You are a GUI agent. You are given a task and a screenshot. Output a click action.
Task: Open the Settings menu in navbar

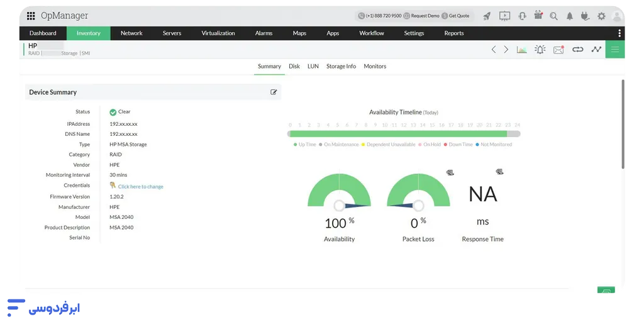(414, 33)
